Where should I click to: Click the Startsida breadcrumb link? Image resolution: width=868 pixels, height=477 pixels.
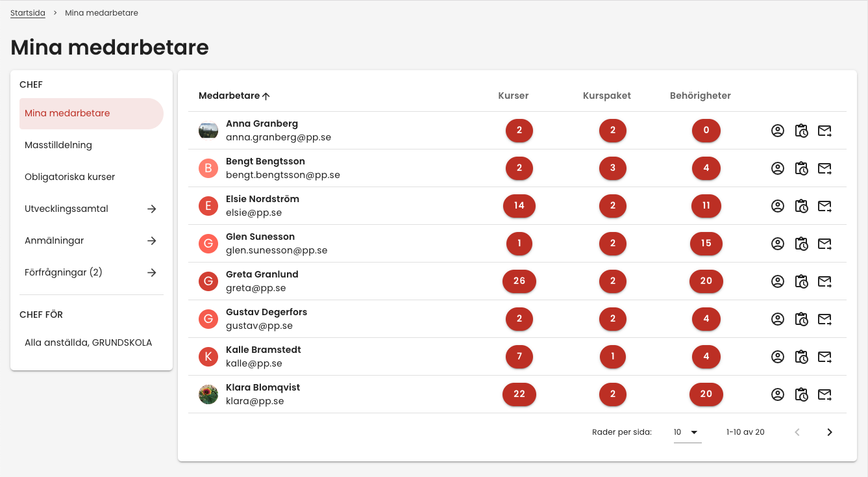28,13
